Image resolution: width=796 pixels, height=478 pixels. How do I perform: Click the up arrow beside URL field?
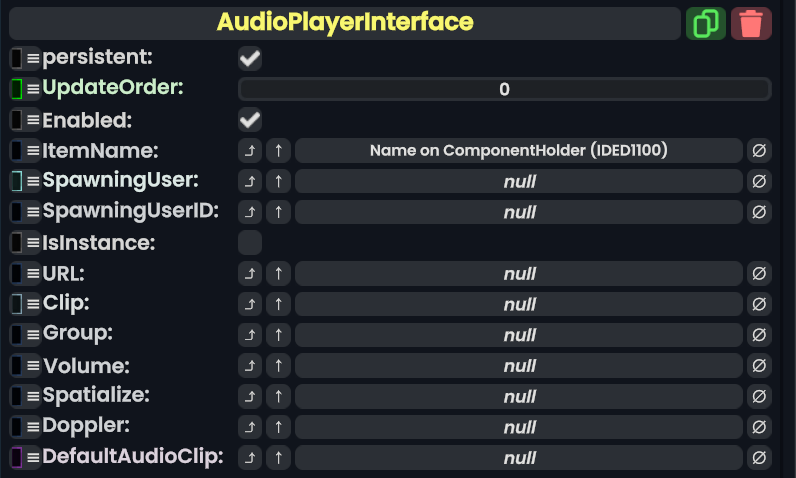click(278, 273)
